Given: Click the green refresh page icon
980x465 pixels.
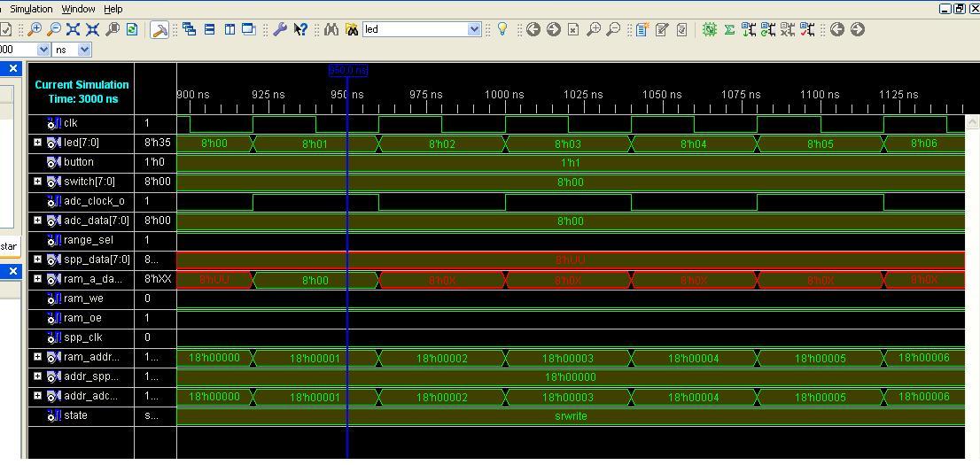Looking at the screenshot, I should (132, 29).
